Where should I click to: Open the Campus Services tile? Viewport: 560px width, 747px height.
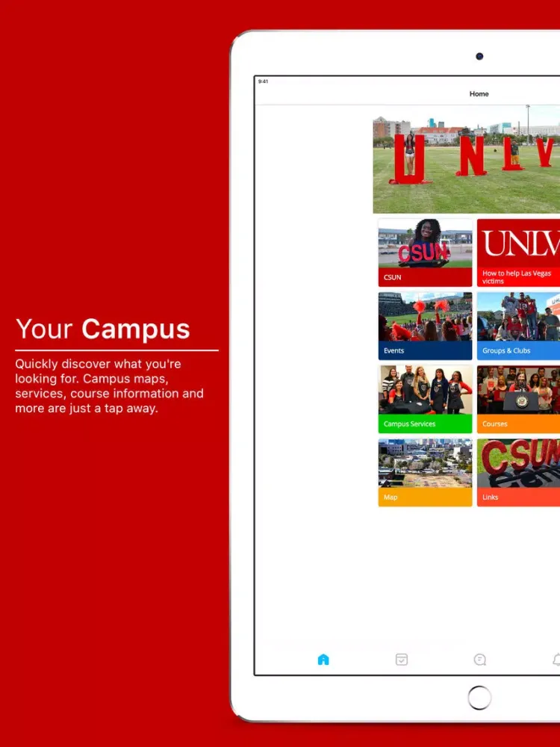tap(426, 399)
